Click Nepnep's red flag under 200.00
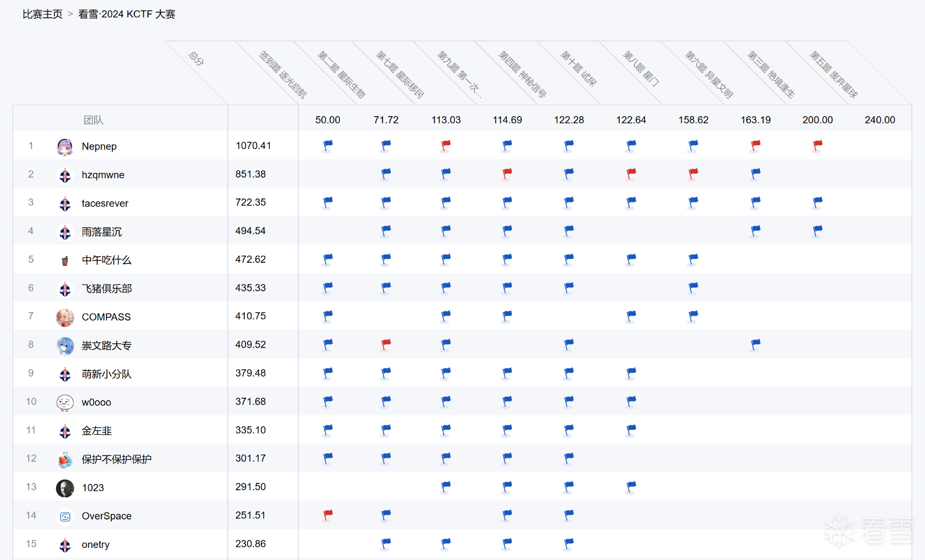925x560 pixels. (818, 145)
